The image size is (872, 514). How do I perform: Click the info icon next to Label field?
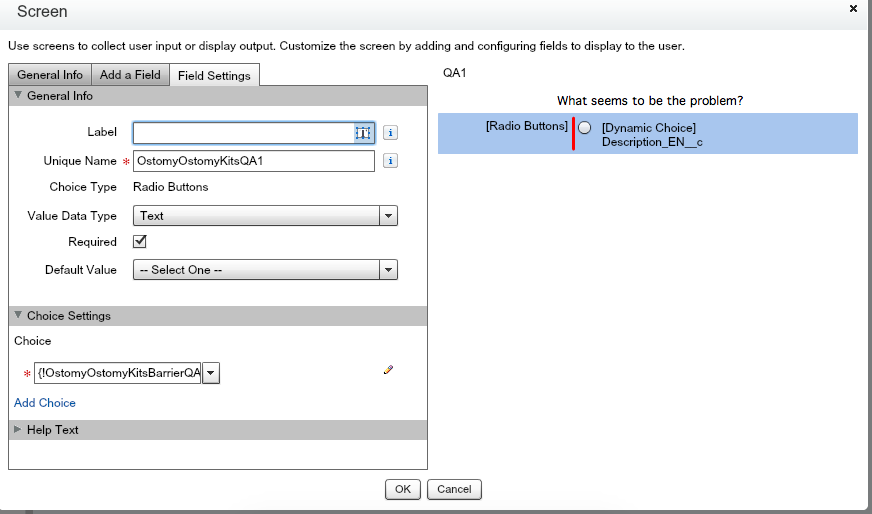(x=390, y=132)
